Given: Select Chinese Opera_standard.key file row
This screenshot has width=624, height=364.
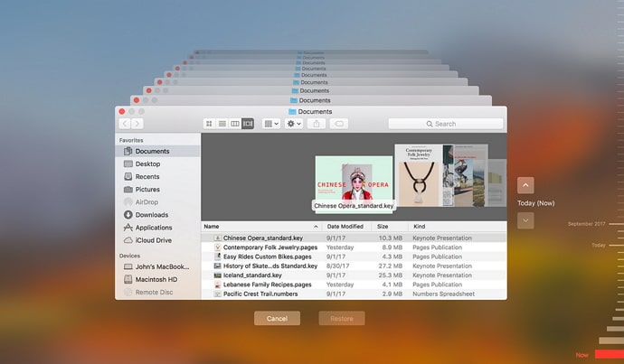Looking at the screenshot, I should [x=354, y=238].
